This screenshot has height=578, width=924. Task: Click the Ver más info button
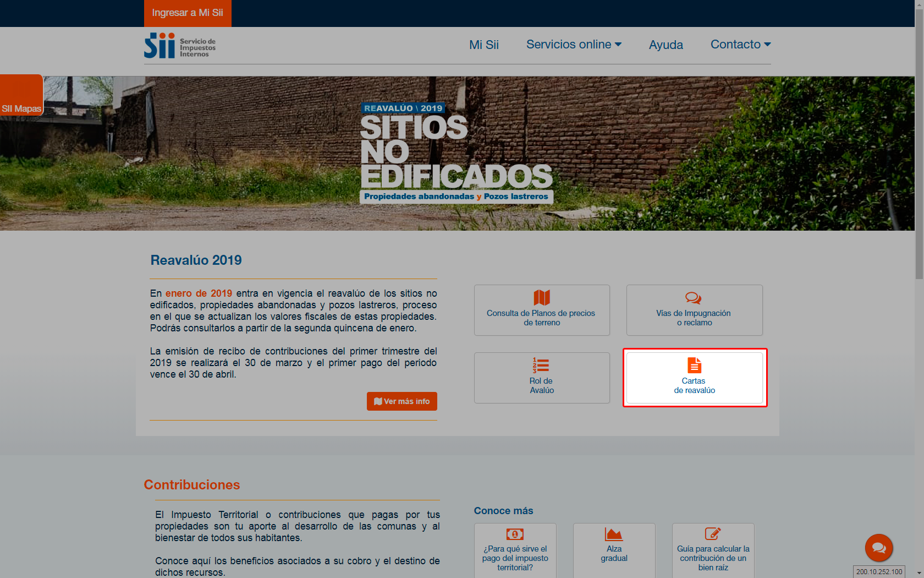[402, 401]
